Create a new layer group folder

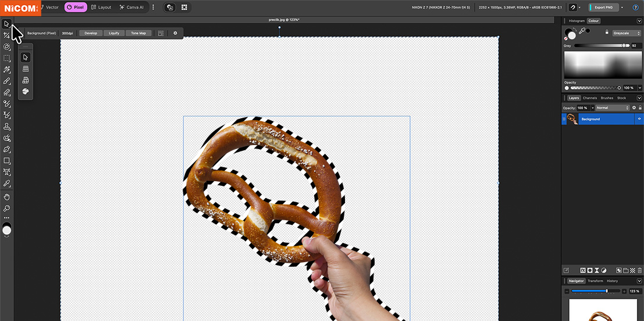coord(625,270)
